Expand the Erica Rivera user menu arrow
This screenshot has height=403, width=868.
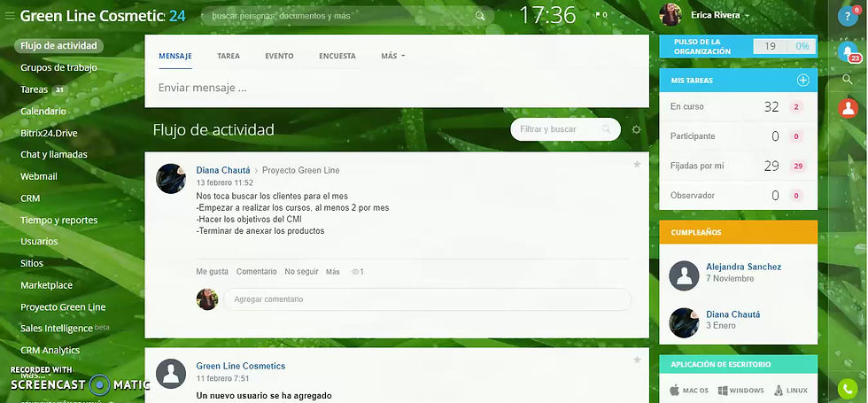[x=747, y=16]
